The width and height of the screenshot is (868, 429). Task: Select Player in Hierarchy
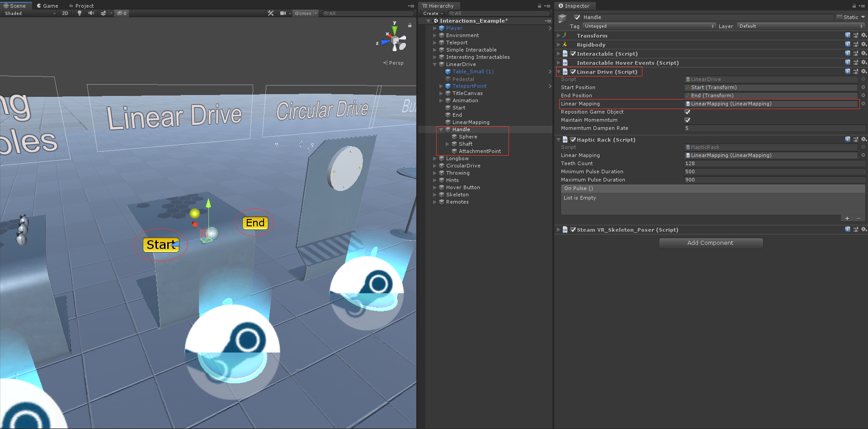[454, 28]
